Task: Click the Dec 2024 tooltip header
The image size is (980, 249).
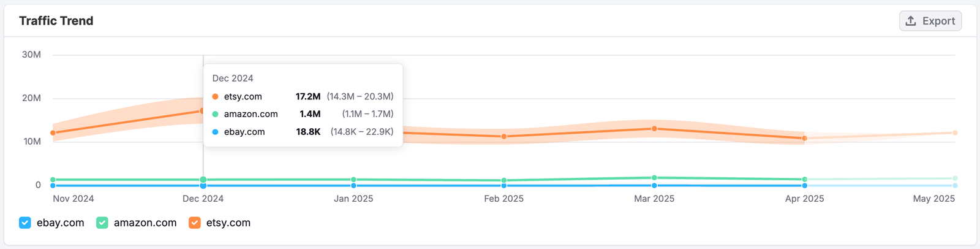Action: (233, 79)
